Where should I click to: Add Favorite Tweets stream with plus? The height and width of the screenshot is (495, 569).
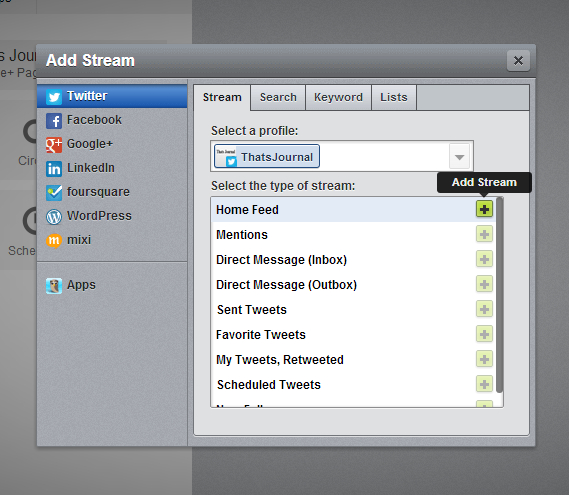pos(484,334)
